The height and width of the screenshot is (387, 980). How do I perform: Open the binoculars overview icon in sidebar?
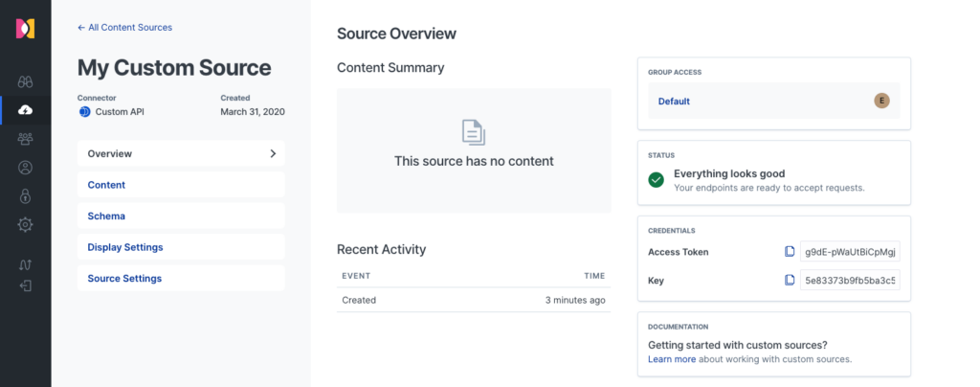tap(25, 81)
